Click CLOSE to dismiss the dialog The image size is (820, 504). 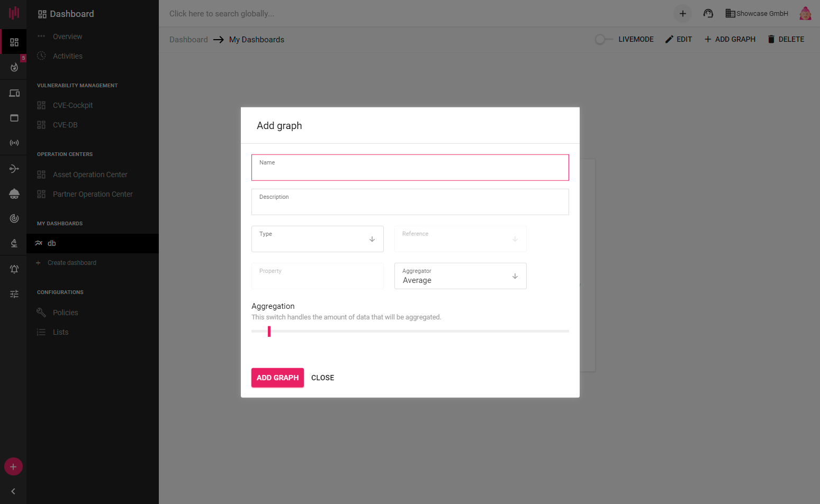(x=322, y=378)
